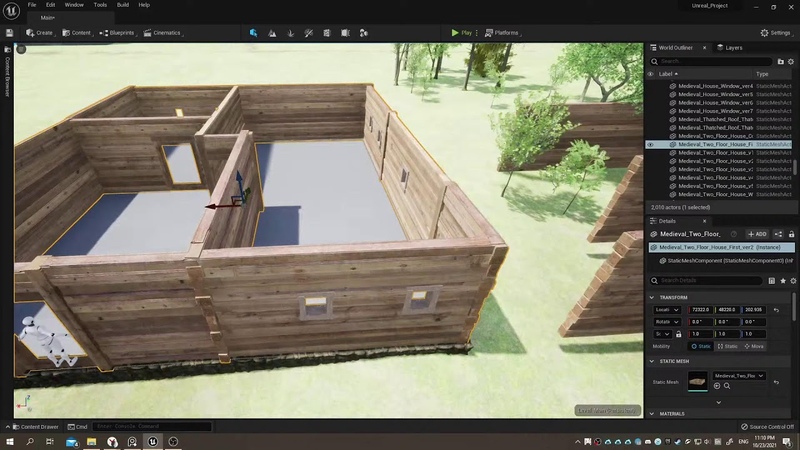The image size is (800, 450).
Task: Open the Content Drawer
Action: click(x=40, y=427)
